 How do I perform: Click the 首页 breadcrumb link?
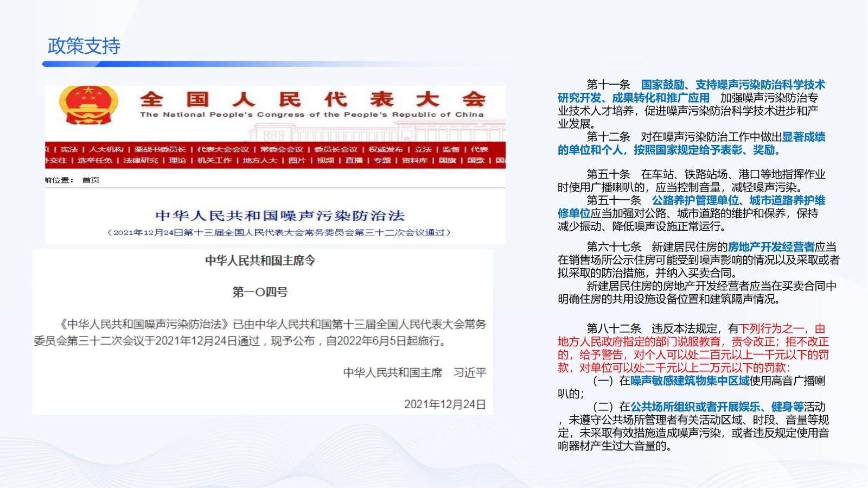coord(91,180)
